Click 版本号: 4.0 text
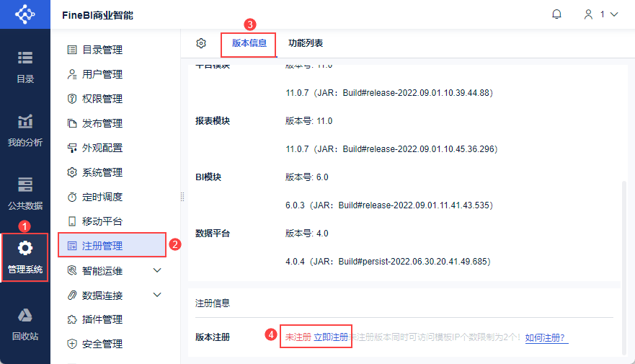Viewport: 635px width, 364px height. pyautogui.click(x=306, y=234)
